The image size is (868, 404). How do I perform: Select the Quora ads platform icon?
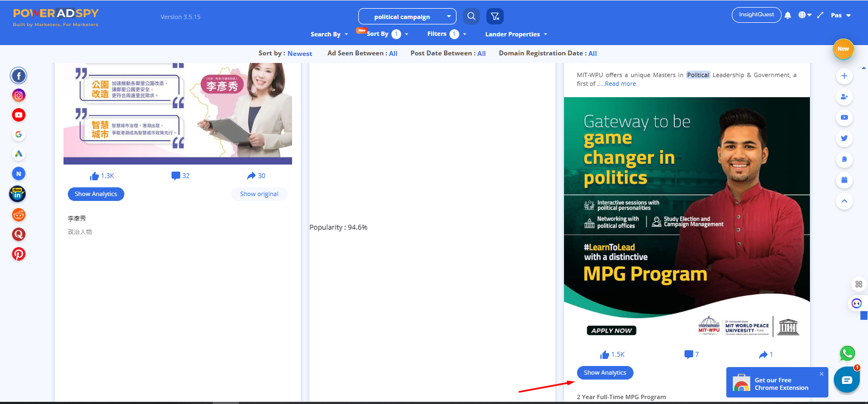pyautogui.click(x=18, y=235)
